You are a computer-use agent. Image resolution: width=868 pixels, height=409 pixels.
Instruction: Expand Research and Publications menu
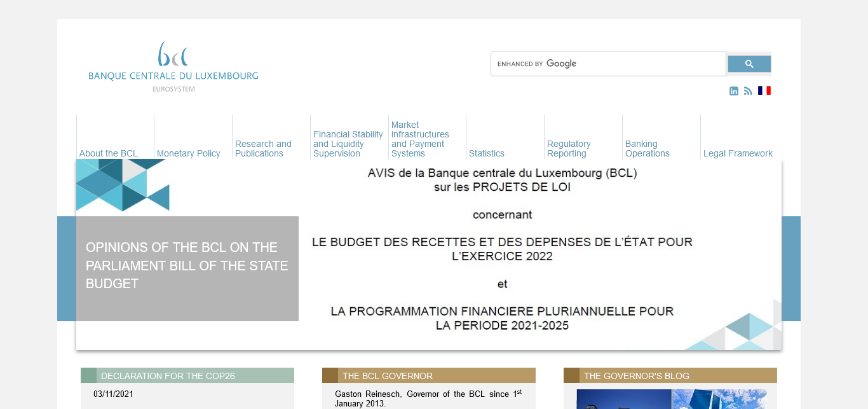[x=263, y=149]
